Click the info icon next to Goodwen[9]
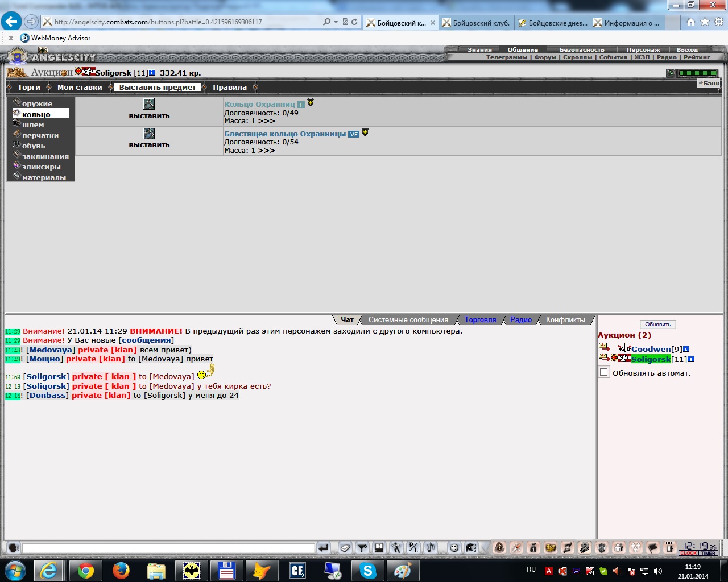This screenshot has width=728, height=582. click(x=686, y=349)
